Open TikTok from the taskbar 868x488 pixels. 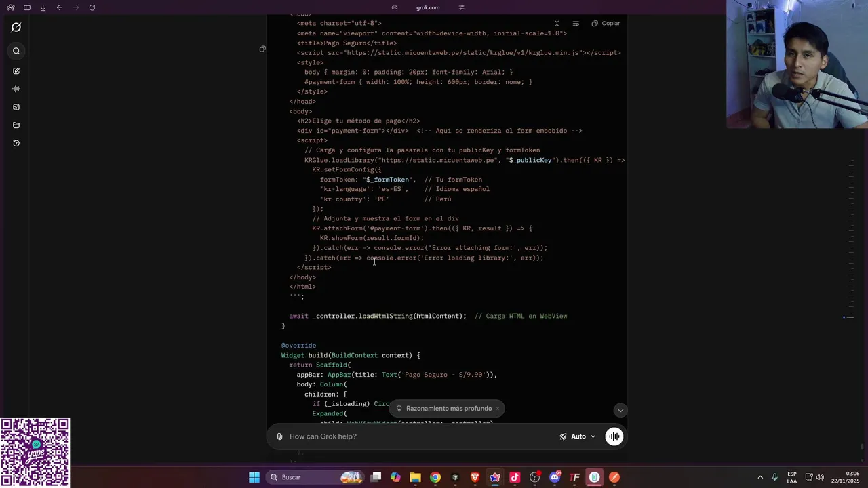(515, 477)
